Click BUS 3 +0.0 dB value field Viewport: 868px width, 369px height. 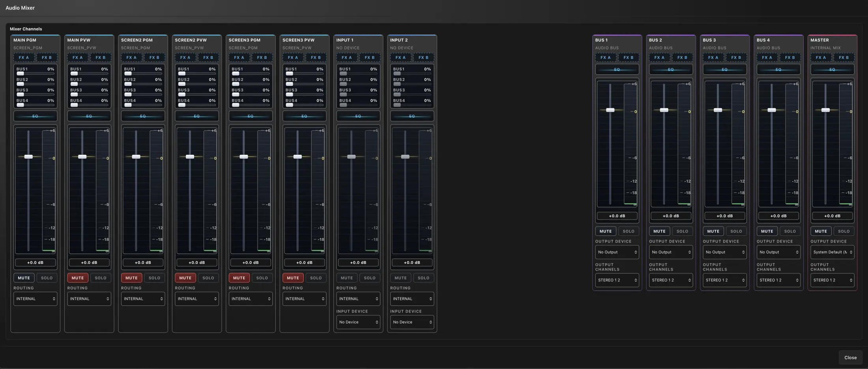[725, 216]
